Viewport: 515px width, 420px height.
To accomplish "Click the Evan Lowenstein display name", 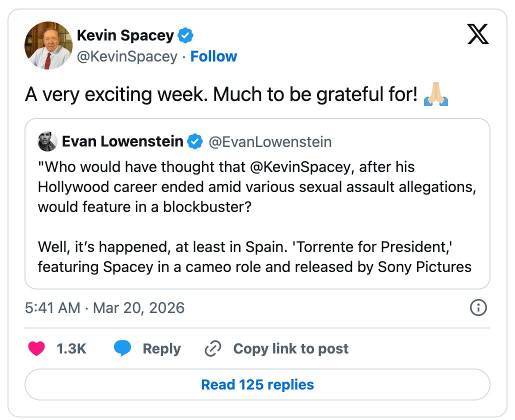I will pyautogui.click(x=122, y=142).
